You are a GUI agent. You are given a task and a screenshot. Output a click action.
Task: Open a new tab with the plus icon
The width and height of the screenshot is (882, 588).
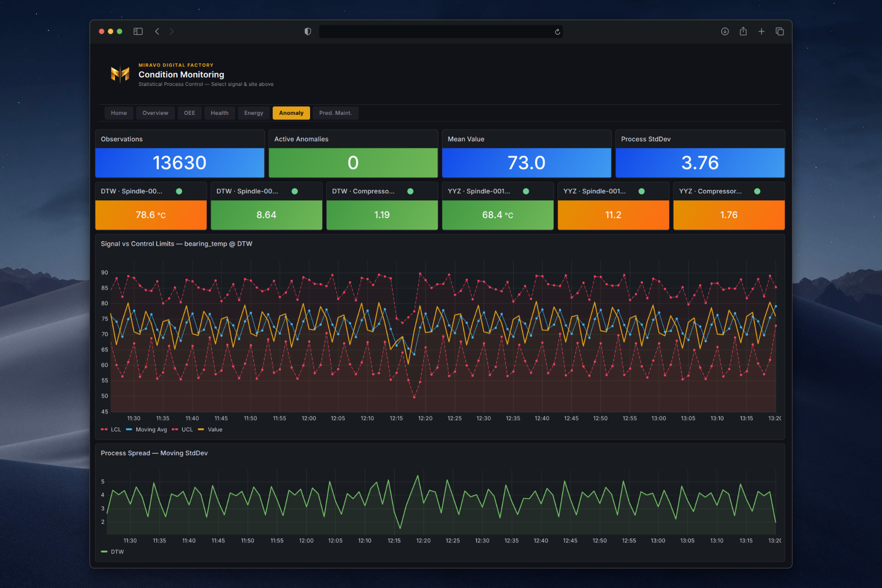(x=761, y=31)
